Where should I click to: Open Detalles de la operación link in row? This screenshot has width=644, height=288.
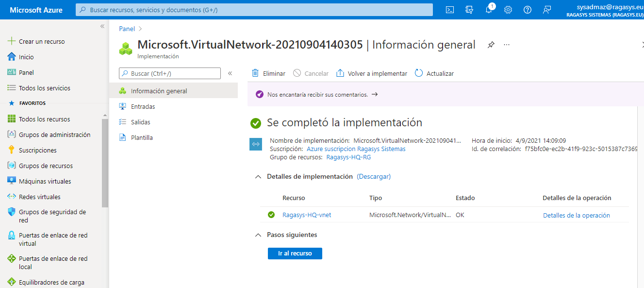pos(577,215)
